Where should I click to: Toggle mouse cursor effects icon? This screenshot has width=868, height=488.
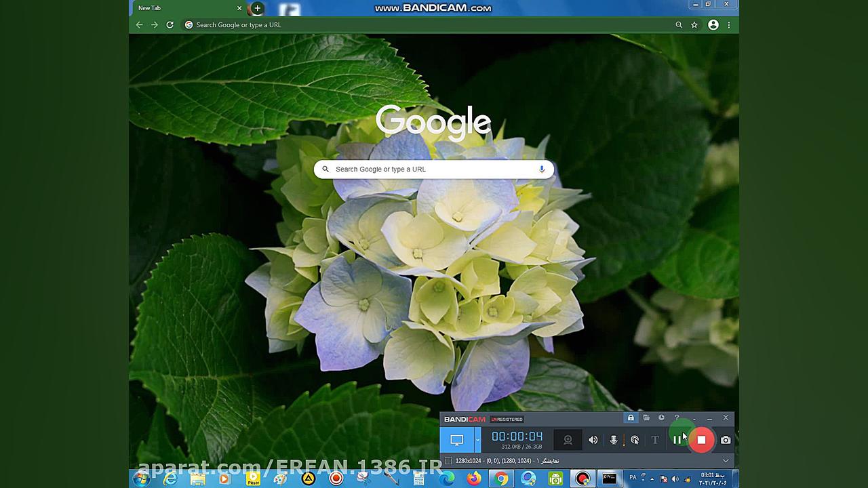tap(635, 440)
